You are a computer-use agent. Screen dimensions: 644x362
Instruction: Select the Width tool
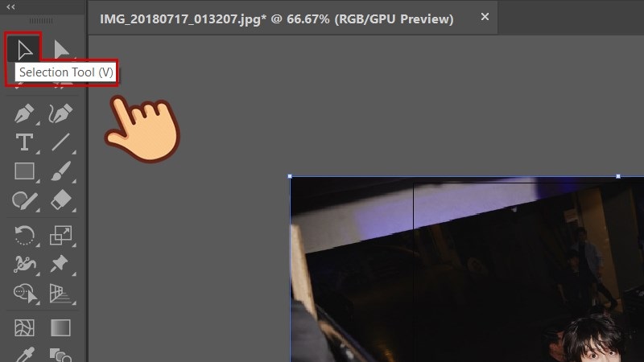(24, 264)
